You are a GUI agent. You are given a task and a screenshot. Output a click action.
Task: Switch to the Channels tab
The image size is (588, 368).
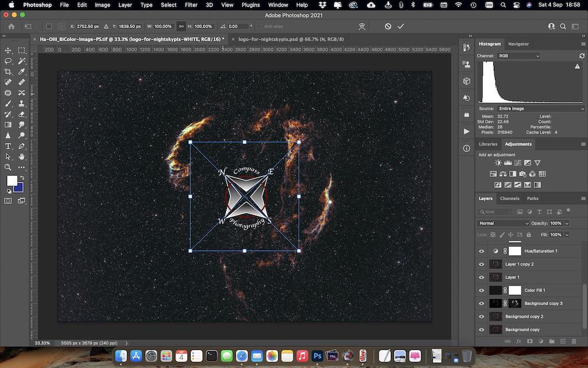[510, 198]
